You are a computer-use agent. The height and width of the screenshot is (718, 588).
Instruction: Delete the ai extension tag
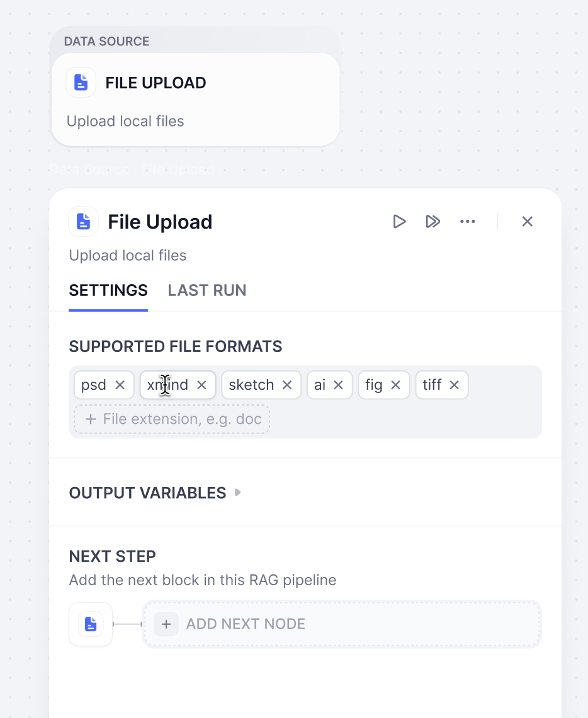[x=338, y=385]
